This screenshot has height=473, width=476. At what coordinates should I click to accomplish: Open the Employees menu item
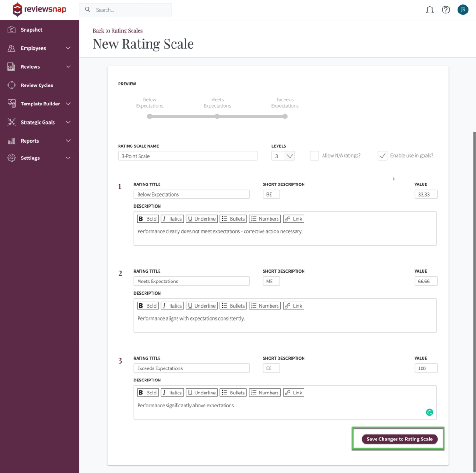(x=33, y=48)
